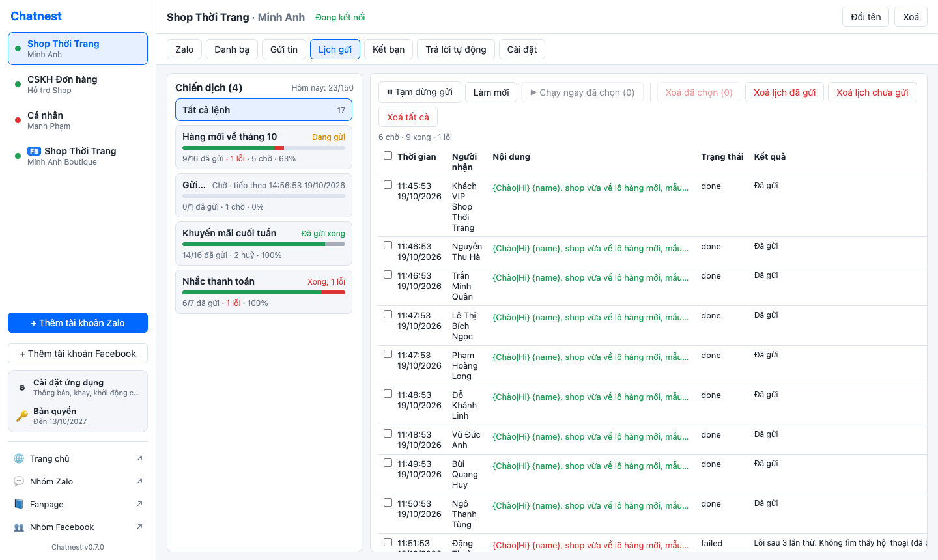Image resolution: width=938 pixels, height=560 pixels.
Task: Click the external arrow on Nhóm Facebook row
Action: pyautogui.click(x=139, y=527)
